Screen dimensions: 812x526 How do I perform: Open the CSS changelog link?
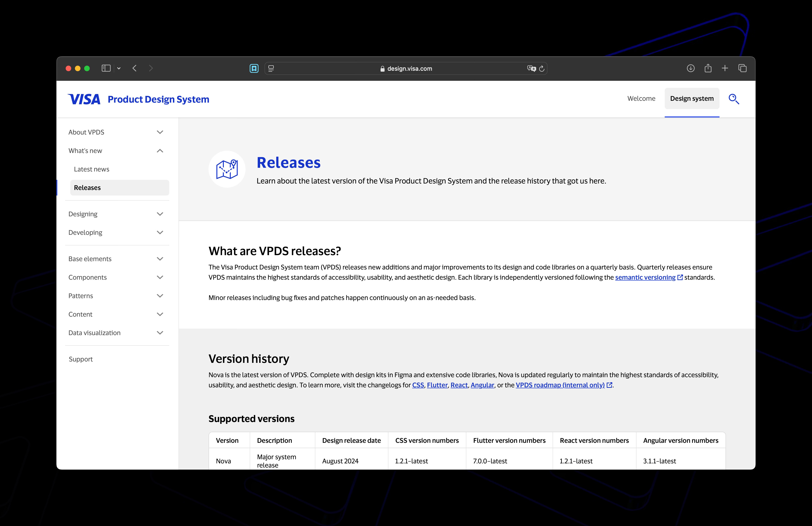click(x=418, y=385)
